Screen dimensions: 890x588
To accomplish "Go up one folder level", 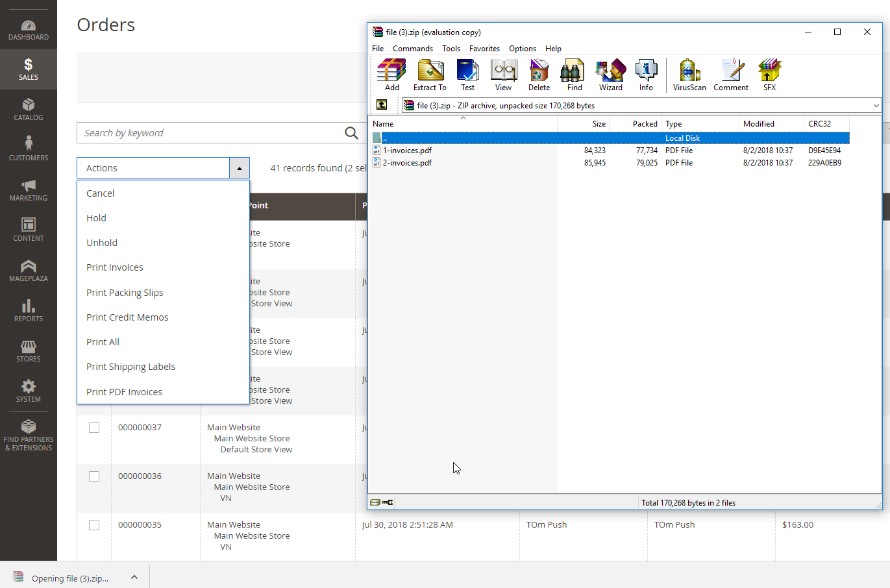I will coord(382,105).
